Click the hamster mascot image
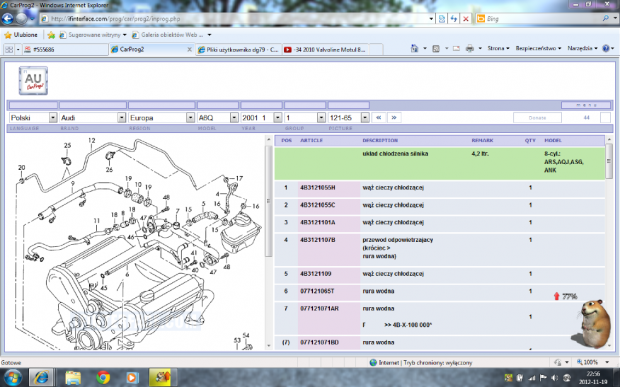The image size is (620, 387). (594, 323)
